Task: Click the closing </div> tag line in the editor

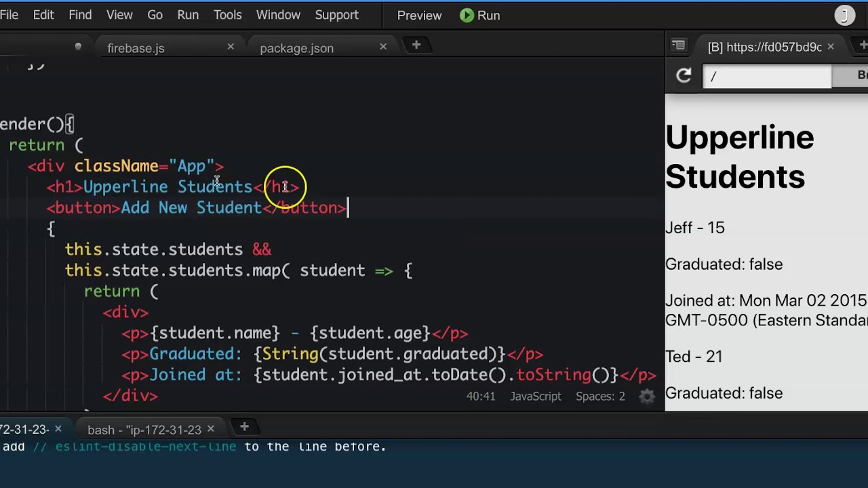Action: point(130,396)
